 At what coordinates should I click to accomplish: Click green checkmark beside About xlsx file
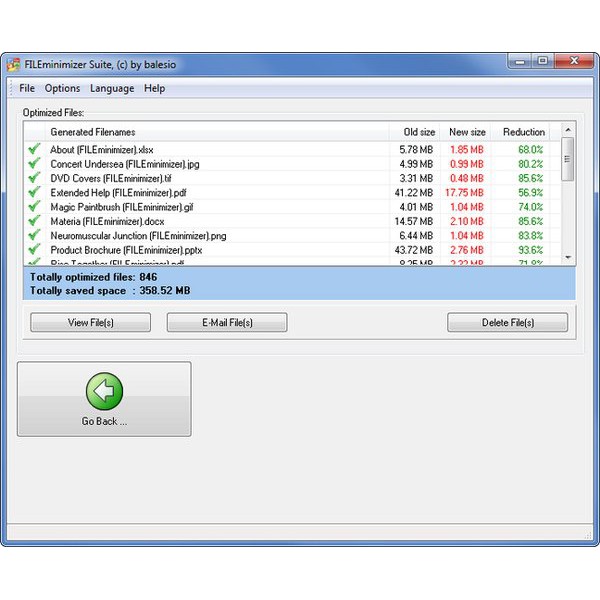click(x=34, y=149)
